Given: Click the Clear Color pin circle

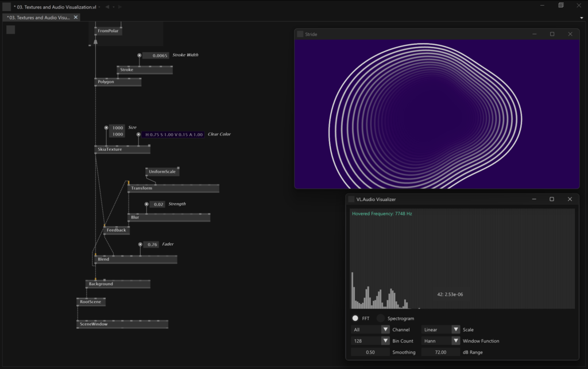Looking at the screenshot, I should click(x=138, y=134).
